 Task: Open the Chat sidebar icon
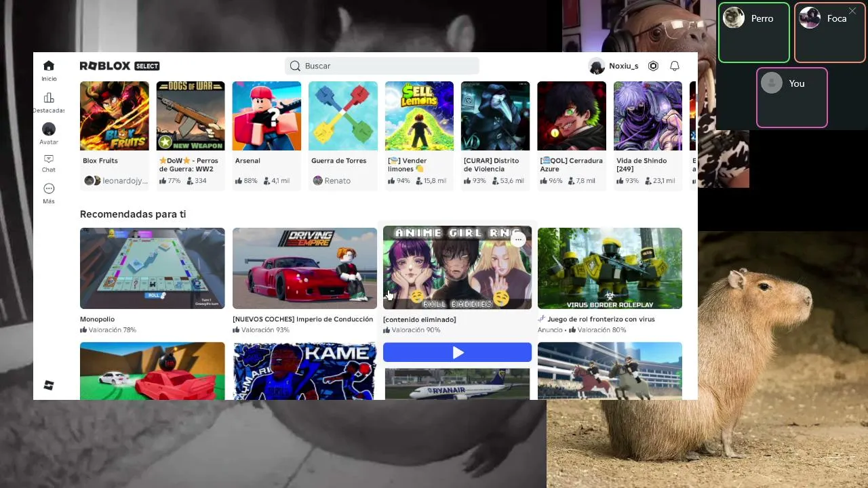(x=49, y=159)
